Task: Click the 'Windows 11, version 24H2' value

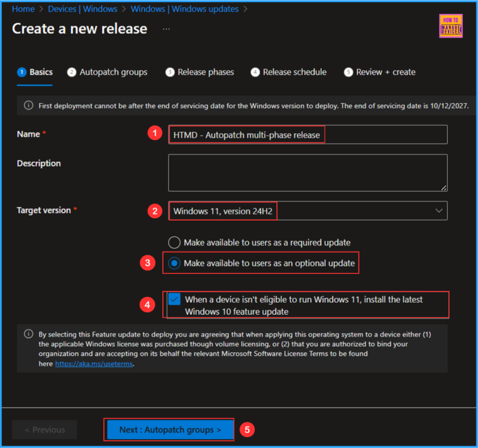Action: click(x=223, y=211)
